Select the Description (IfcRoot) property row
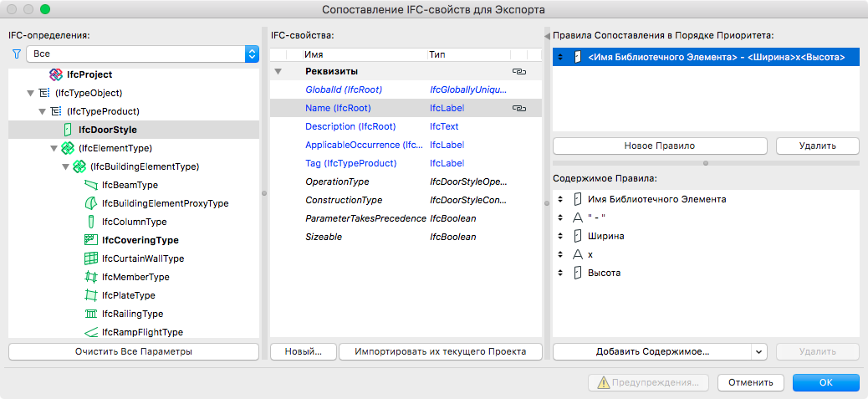Screen dimensions: 868x399 click(x=350, y=126)
